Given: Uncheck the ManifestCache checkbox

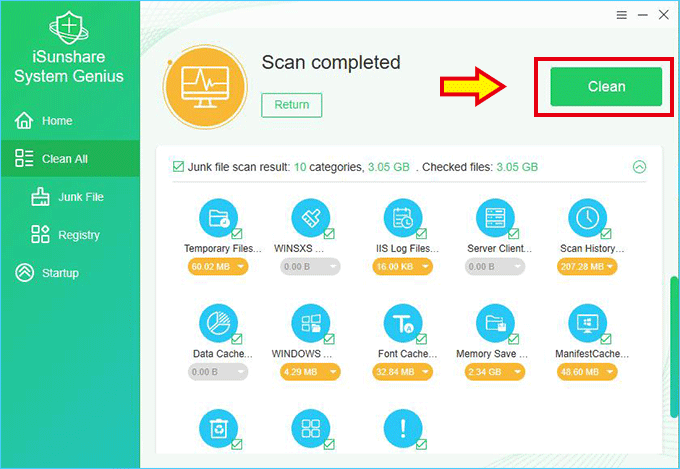Looking at the screenshot, I should (606, 339).
